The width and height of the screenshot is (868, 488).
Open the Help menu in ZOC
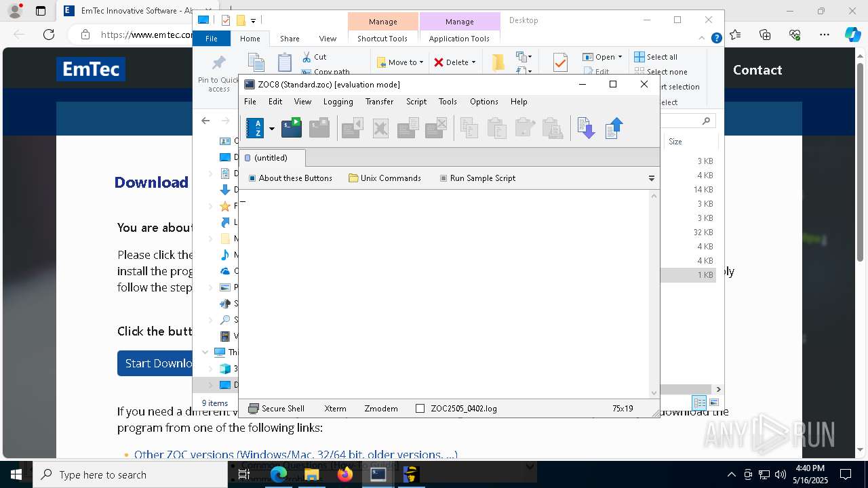[519, 102]
